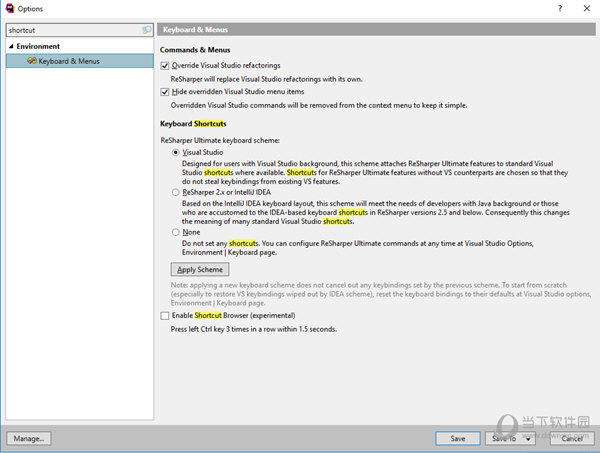
Task: Click the 'Note: applying a new keyboard scheme' text
Action: tap(381, 294)
